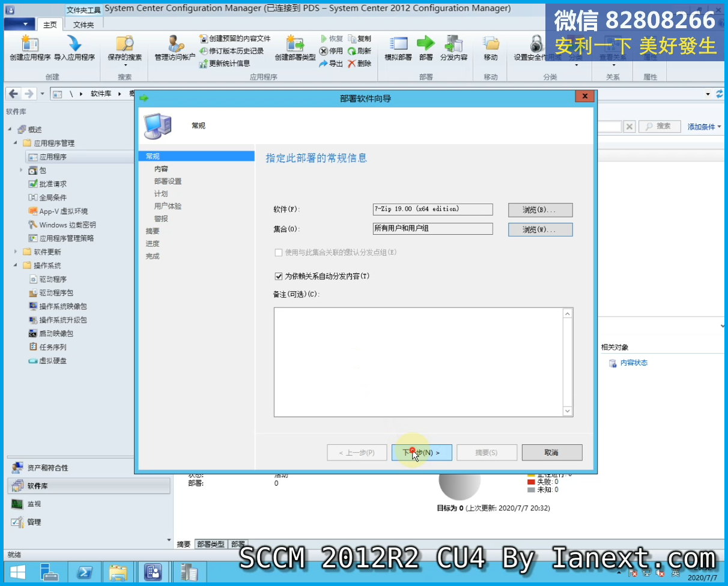Open the blue application menu dropdown

tap(19, 24)
